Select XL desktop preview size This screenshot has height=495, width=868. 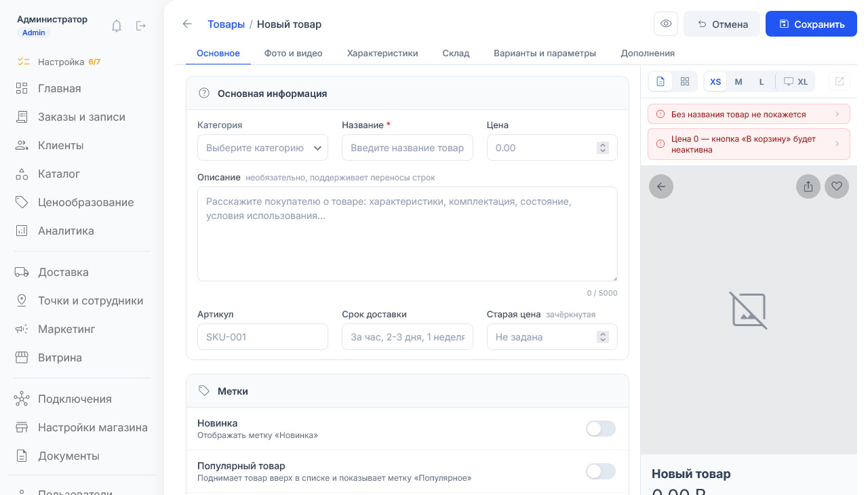click(x=795, y=81)
